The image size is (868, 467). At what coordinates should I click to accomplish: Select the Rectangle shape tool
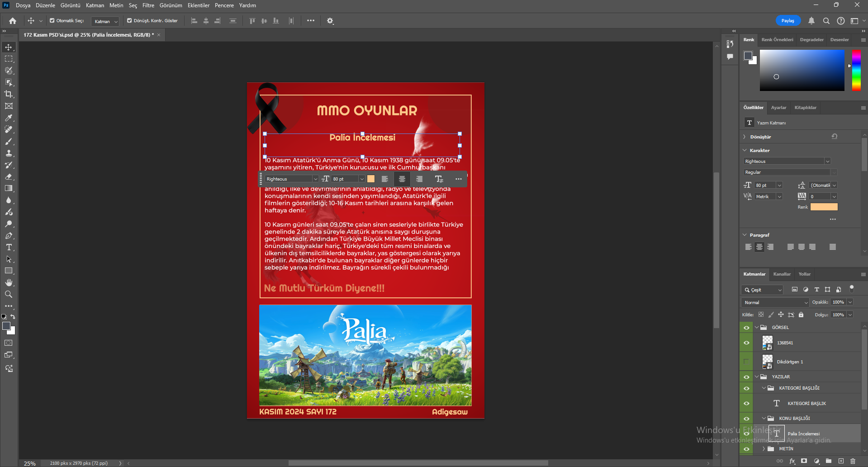click(9, 271)
